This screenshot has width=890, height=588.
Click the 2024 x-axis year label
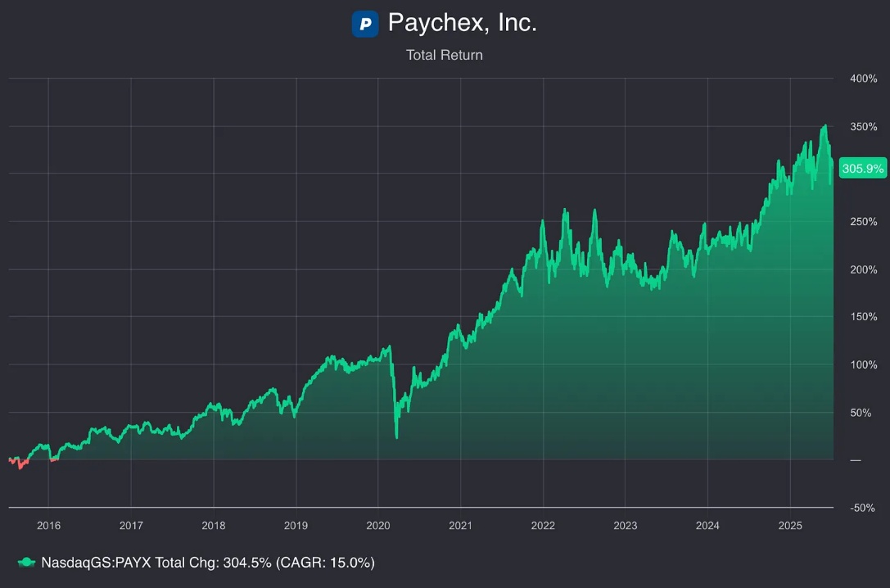click(707, 526)
